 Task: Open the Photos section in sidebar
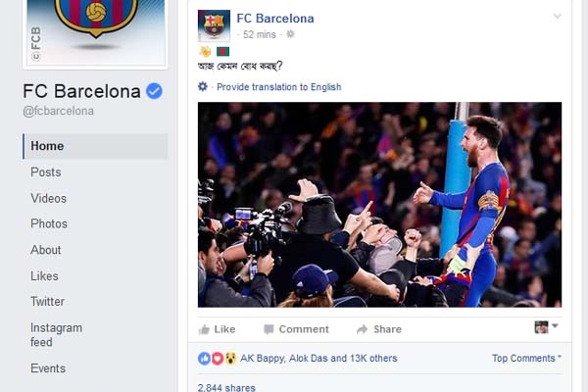pyautogui.click(x=49, y=223)
